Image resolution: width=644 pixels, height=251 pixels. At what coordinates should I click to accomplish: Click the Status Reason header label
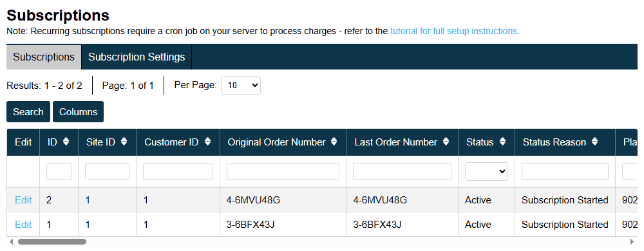(x=554, y=142)
